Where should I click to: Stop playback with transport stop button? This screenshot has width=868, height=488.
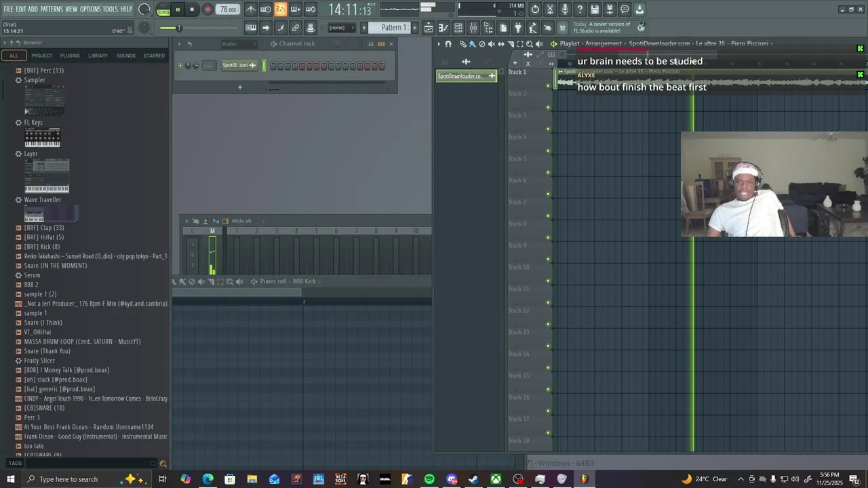tap(192, 9)
